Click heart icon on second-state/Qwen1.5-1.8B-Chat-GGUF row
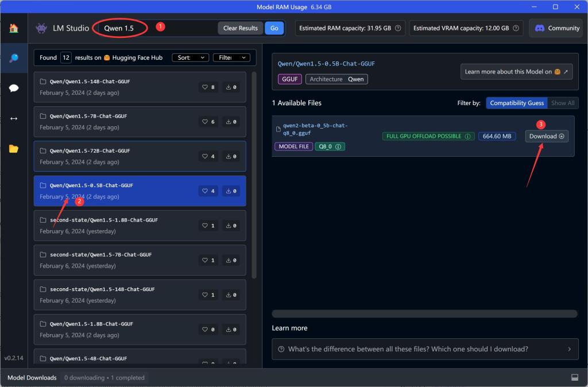The height and width of the screenshot is (387, 588). point(205,226)
